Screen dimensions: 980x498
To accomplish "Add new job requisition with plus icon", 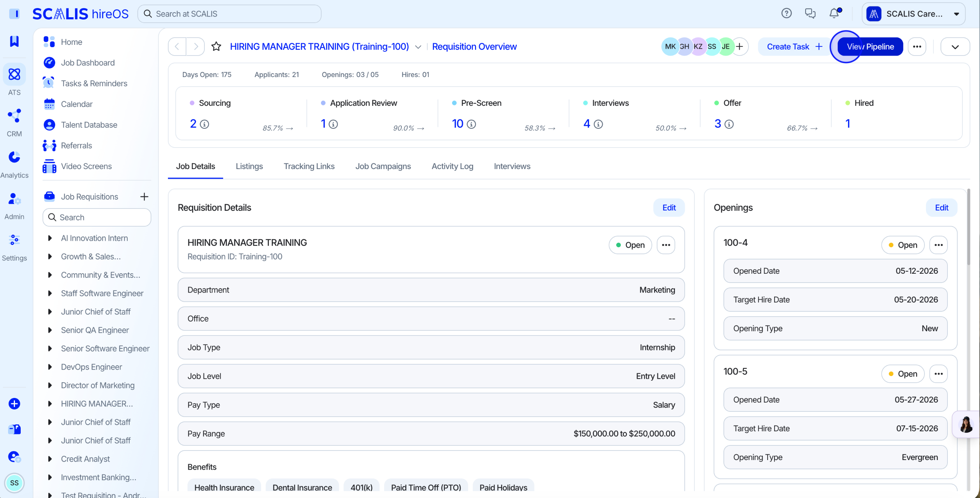I will coord(144,197).
